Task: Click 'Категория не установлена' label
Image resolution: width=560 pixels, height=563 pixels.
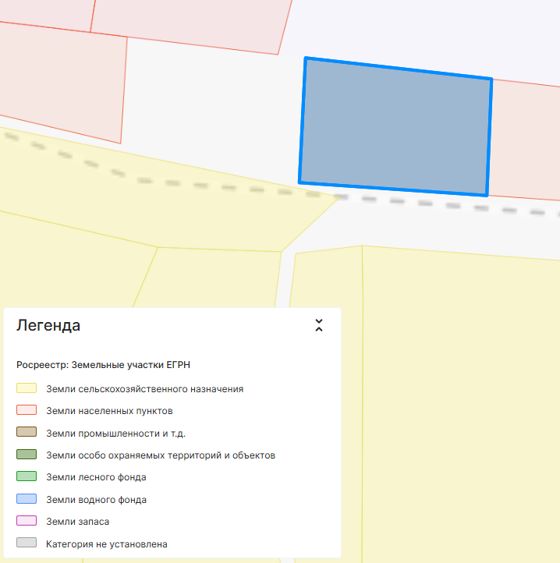Action: (107, 544)
